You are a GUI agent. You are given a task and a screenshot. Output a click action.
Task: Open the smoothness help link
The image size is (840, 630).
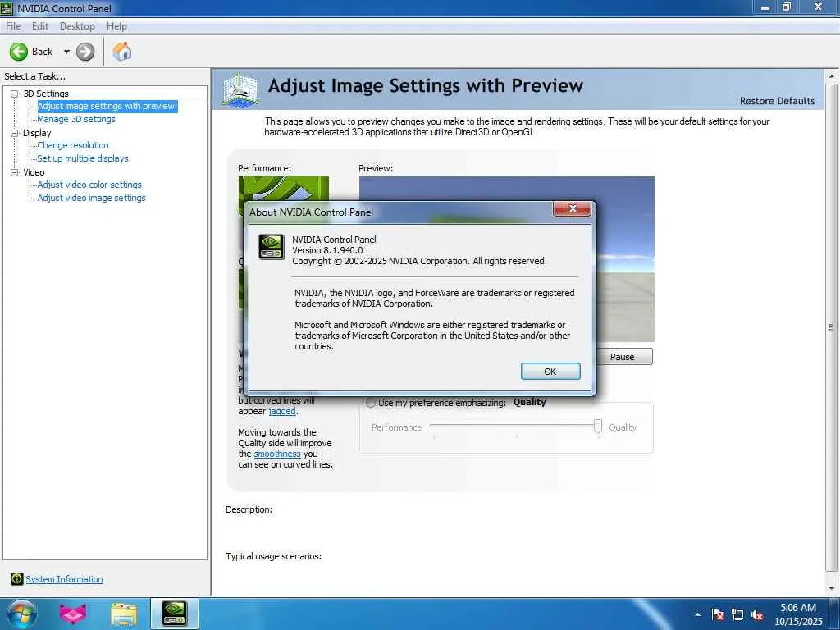pos(277,454)
